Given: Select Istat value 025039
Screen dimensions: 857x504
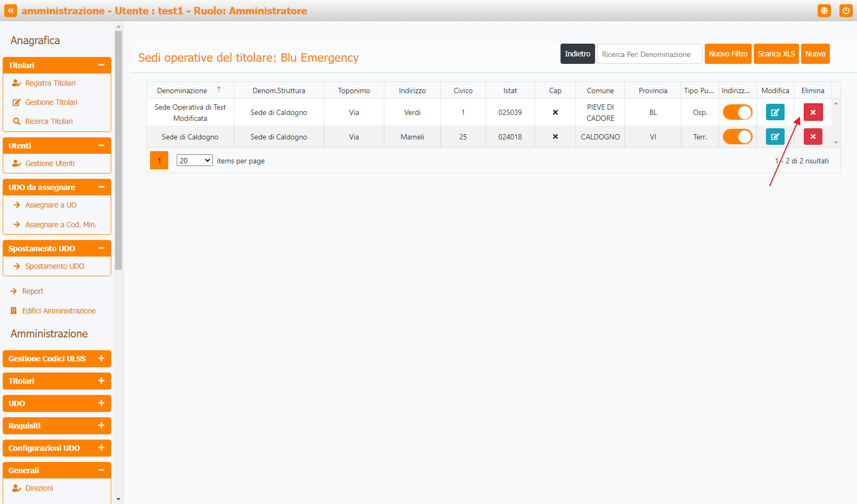Looking at the screenshot, I should click(510, 112).
